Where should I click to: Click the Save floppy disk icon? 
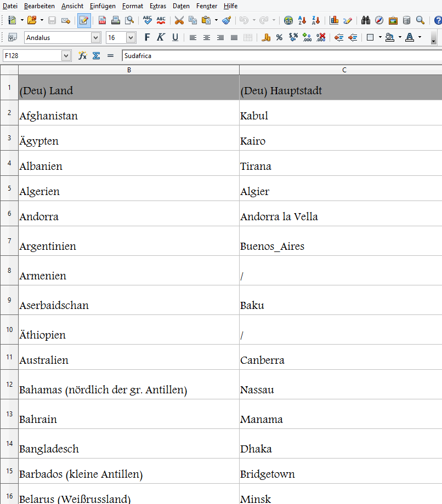(x=52, y=20)
